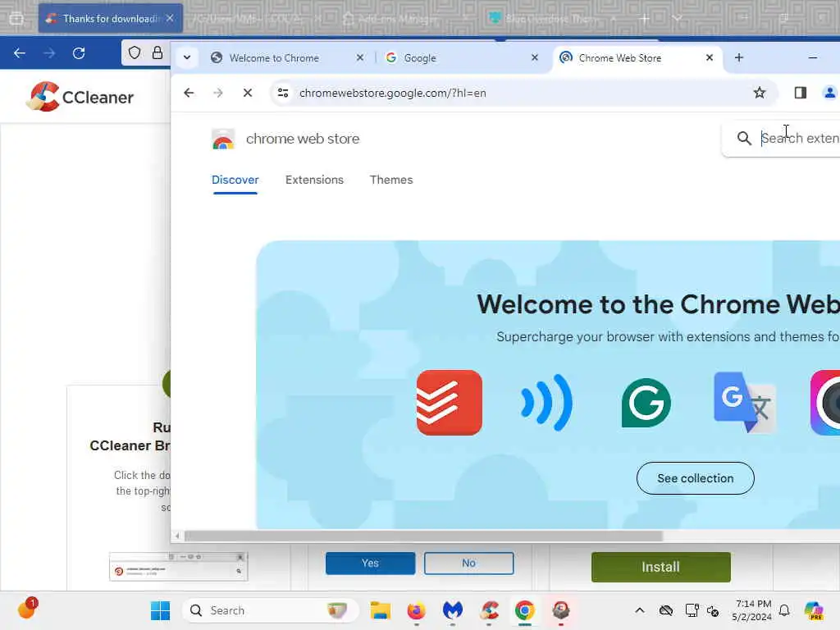The image size is (840, 630).
Task: Open the Extensions section
Action: 314,180
